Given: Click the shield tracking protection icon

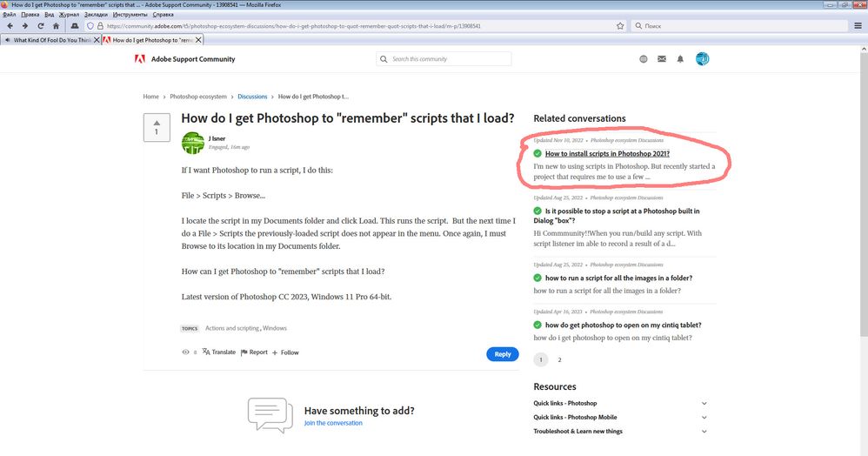Looking at the screenshot, I should 90,26.
